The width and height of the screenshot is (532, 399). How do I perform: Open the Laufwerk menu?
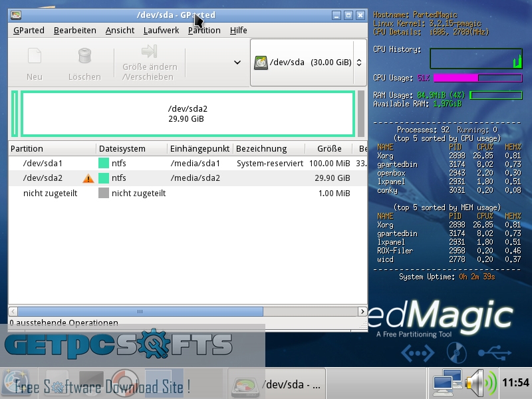click(161, 30)
